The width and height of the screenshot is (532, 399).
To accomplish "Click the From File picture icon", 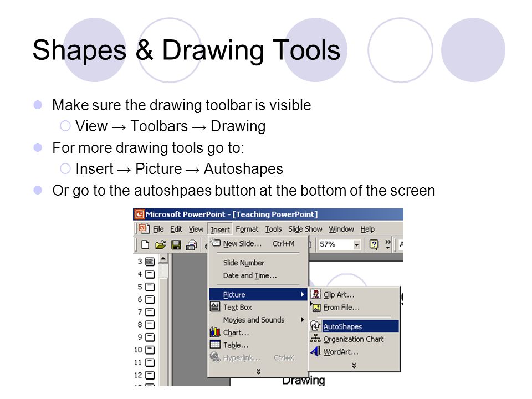I will [x=316, y=308].
